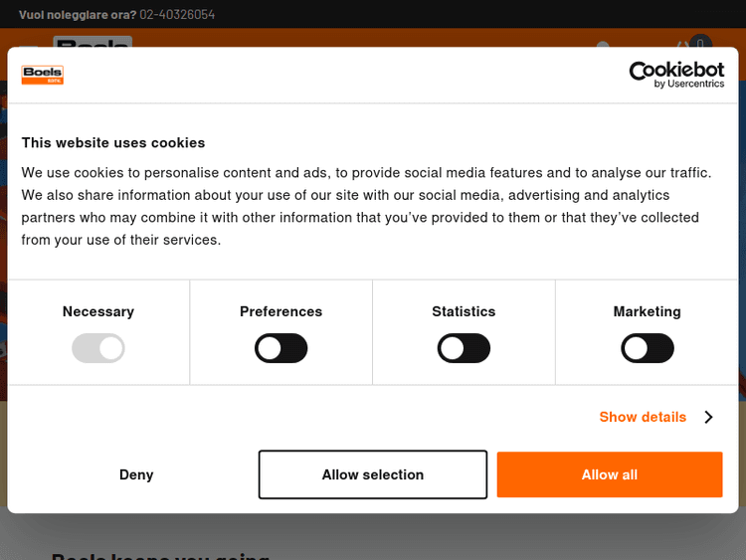Click the Boels logo in the orange header
This screenshot has height=560, width=746.
[x=92, y=42]
